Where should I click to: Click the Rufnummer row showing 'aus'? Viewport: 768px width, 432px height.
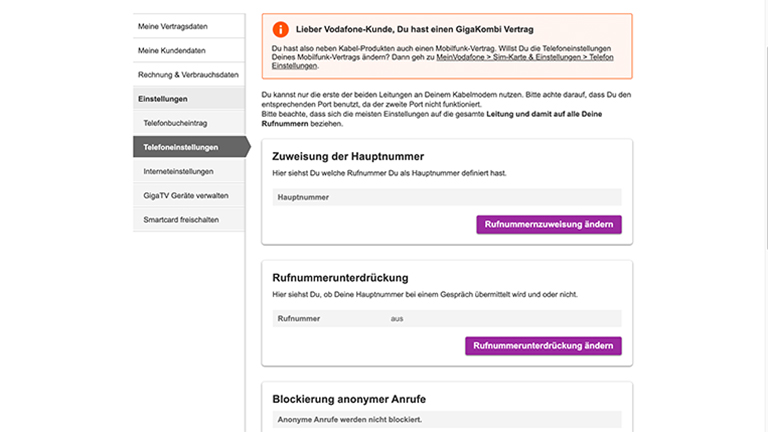coord(446,318)
